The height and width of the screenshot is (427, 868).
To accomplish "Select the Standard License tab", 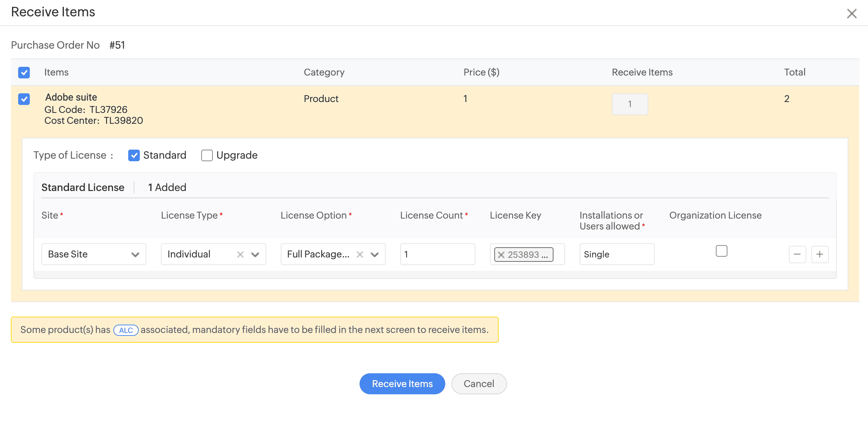I will 83,187.
